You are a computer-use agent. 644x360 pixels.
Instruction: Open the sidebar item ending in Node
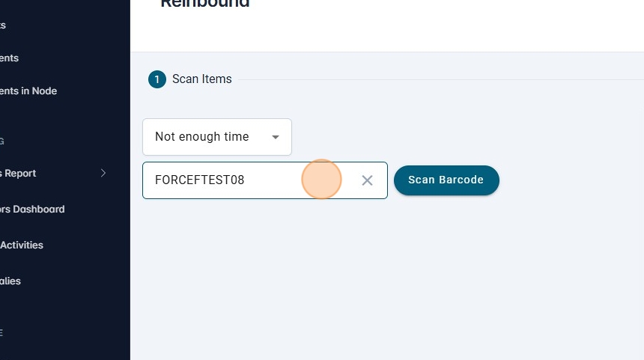(x=28, y=91)
